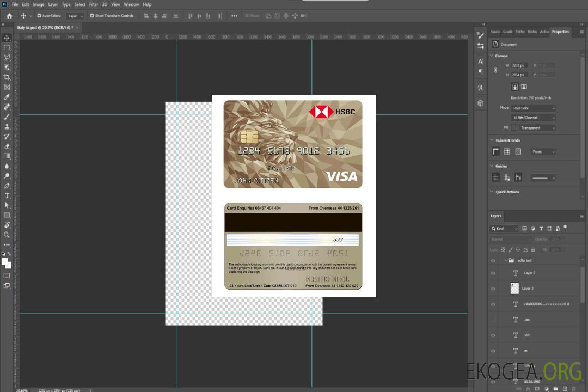Open the Transparent fill dropdown
The height and width of the screenshot is (392, 588).
537,128
